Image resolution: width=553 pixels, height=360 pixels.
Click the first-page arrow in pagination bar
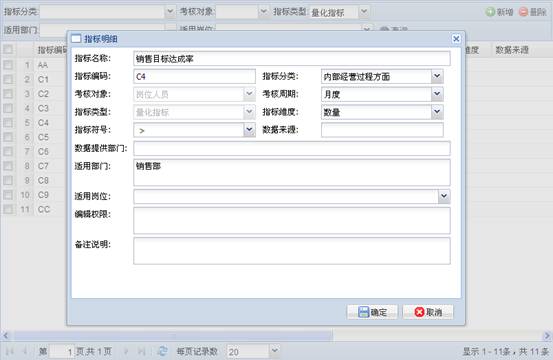(x=10, y=351)
